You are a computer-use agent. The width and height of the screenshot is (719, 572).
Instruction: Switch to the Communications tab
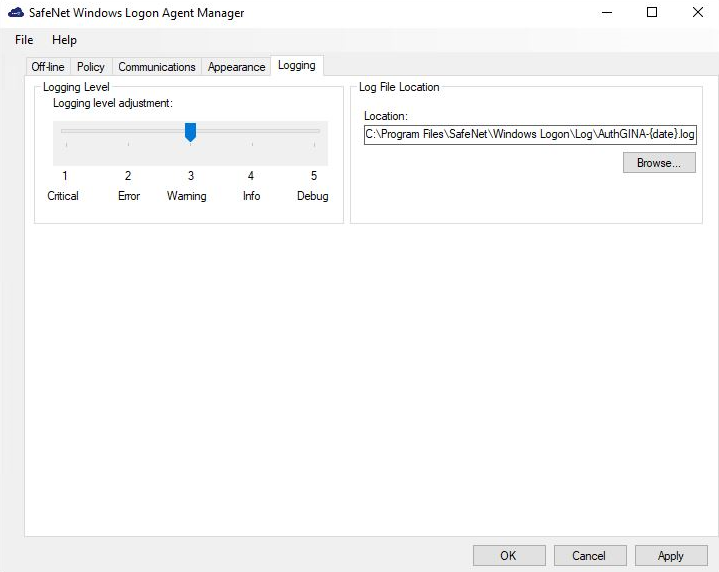(x=157, y=67)
